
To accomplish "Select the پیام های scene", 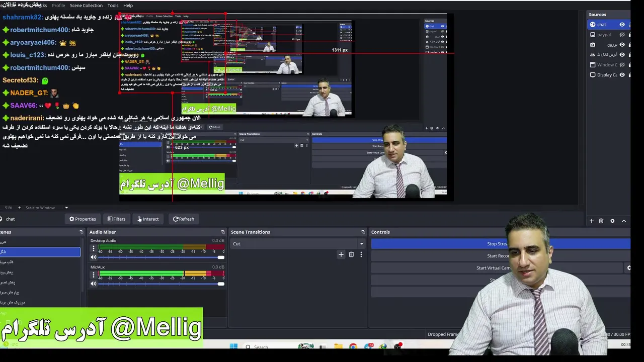I will [40, 292].
